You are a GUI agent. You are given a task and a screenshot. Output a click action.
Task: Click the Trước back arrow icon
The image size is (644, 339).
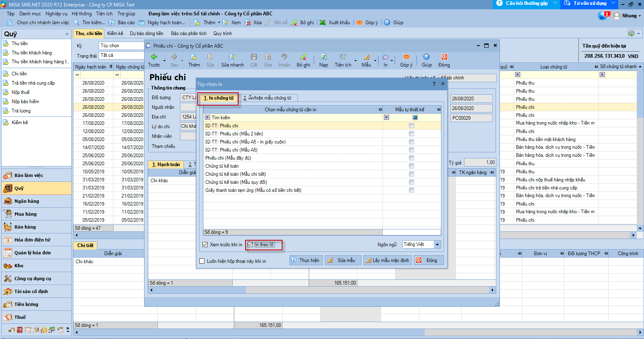tap(154, 57)
